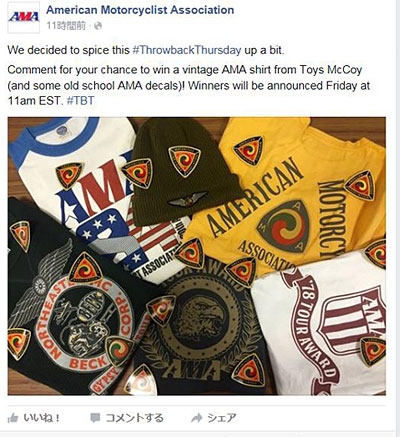Click the curved arrow share icon

[x=197, y=418]
